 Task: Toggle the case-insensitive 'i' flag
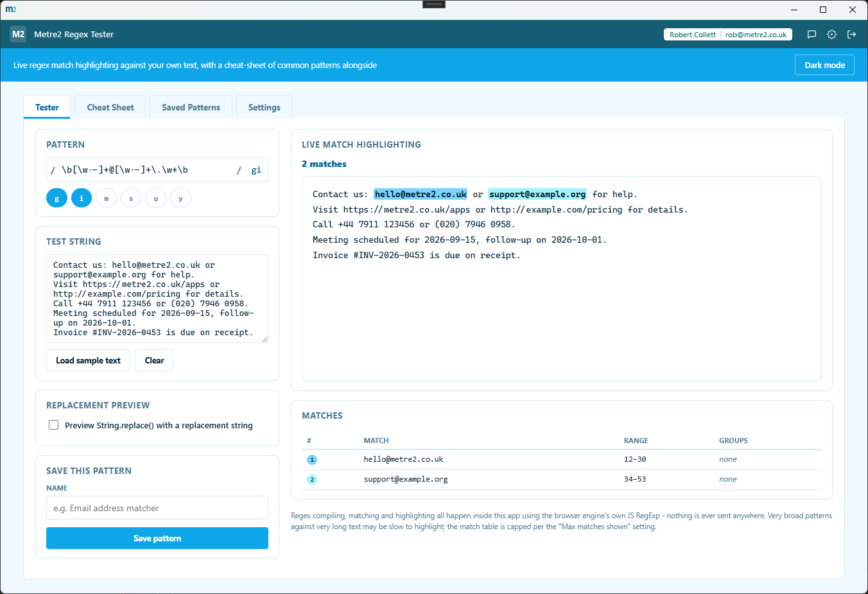82,198
